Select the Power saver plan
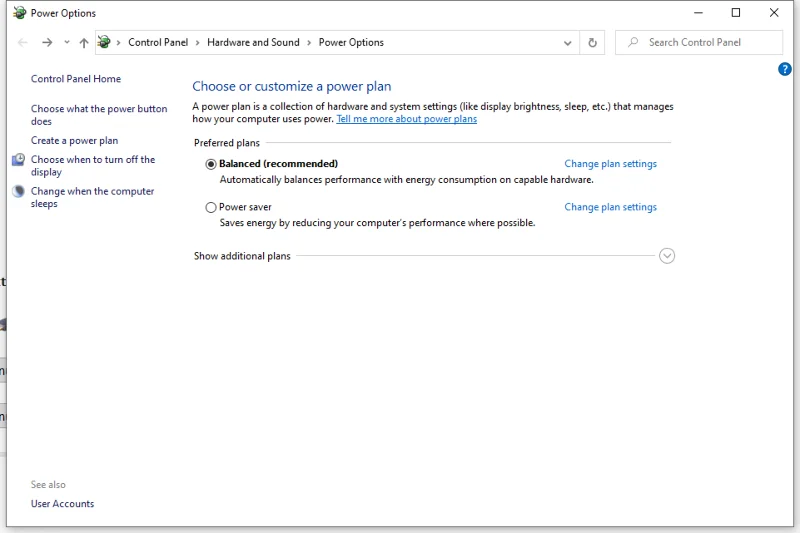Viewport: 800px width, 533px height. (211, 208)
